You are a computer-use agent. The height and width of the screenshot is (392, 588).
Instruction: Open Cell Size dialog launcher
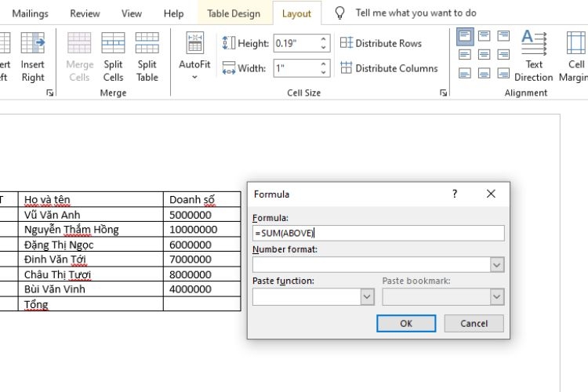pyautogui.click(x=443, y=93)
